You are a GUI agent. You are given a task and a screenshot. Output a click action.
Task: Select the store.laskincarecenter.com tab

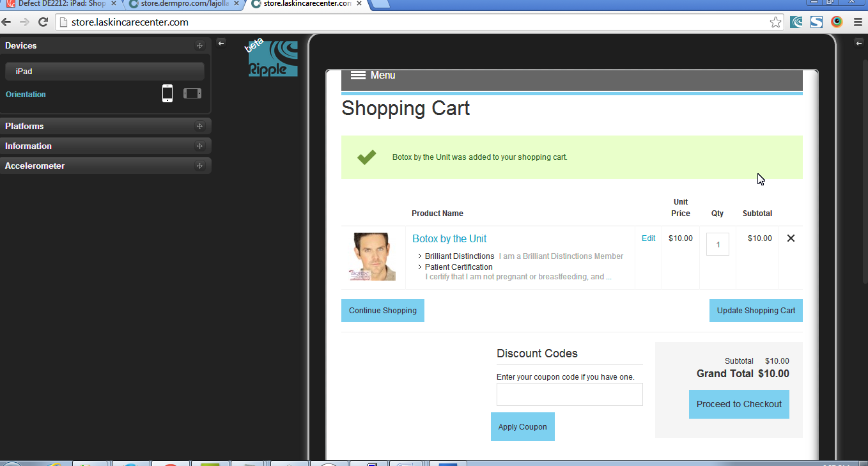click(x=307, y=4)
